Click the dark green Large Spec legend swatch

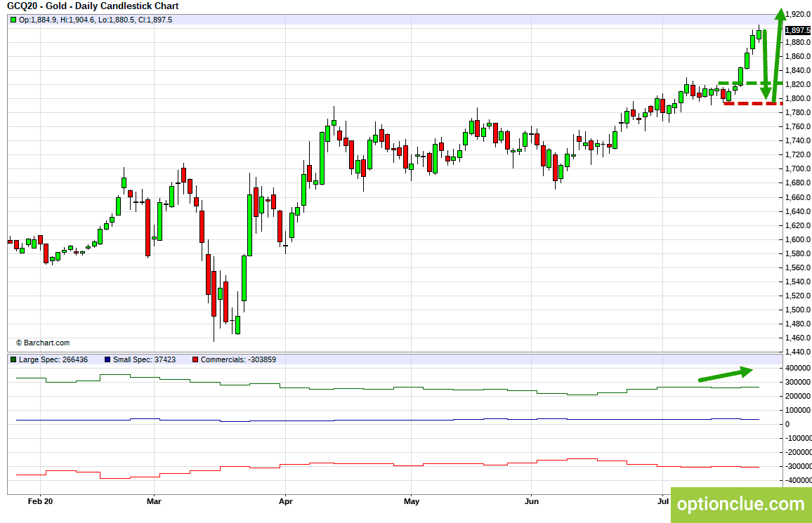click(x=13, y=359)
